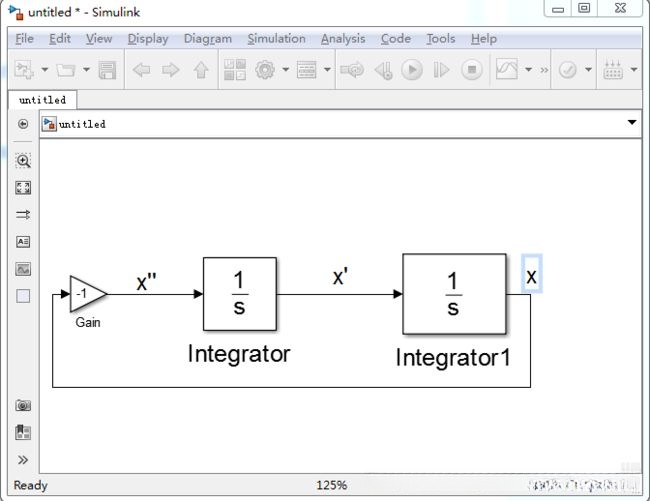Screen dimensions: 650x501
Task: Click the Up to Parent arrow
Action: pos(201,70)
